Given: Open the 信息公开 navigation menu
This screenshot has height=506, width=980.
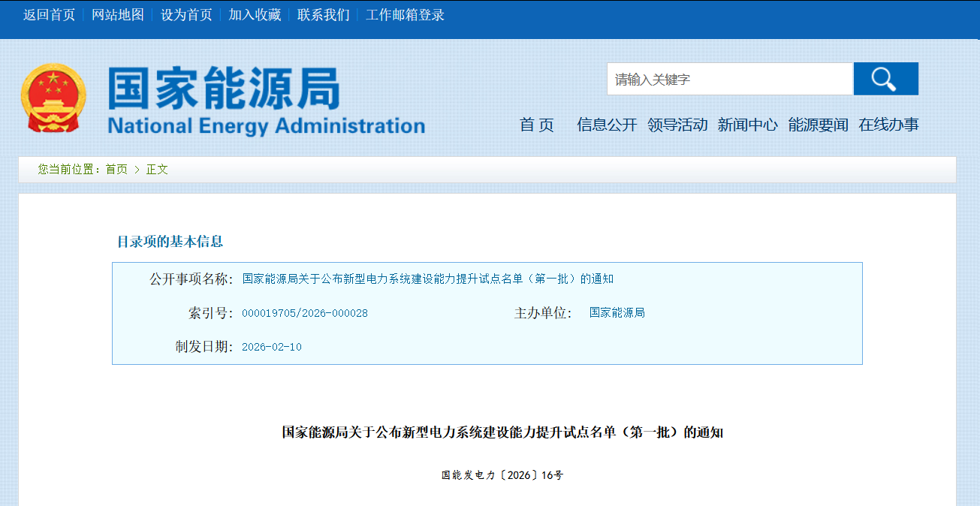Looking at the screenshot, I should 607,125.
